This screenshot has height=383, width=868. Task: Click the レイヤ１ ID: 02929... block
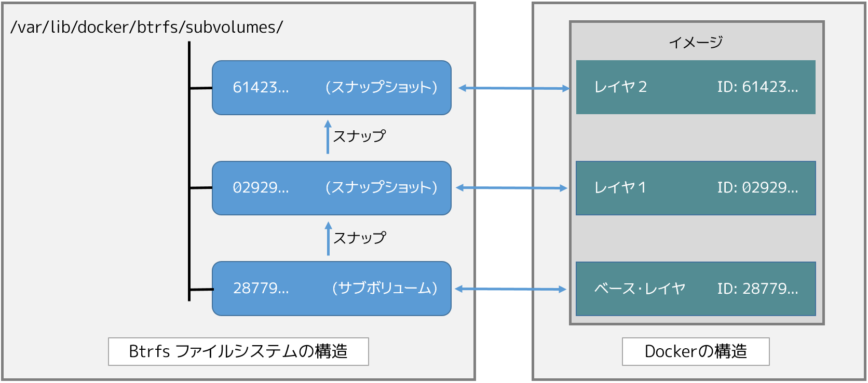696,188
